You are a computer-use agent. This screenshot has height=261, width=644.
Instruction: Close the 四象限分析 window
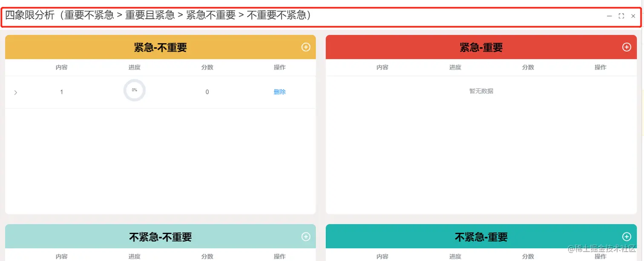click(x=633, y=16)
